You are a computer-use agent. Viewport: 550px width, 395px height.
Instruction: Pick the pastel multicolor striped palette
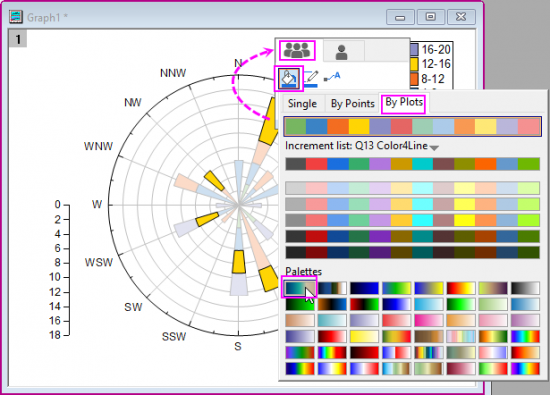461,336
